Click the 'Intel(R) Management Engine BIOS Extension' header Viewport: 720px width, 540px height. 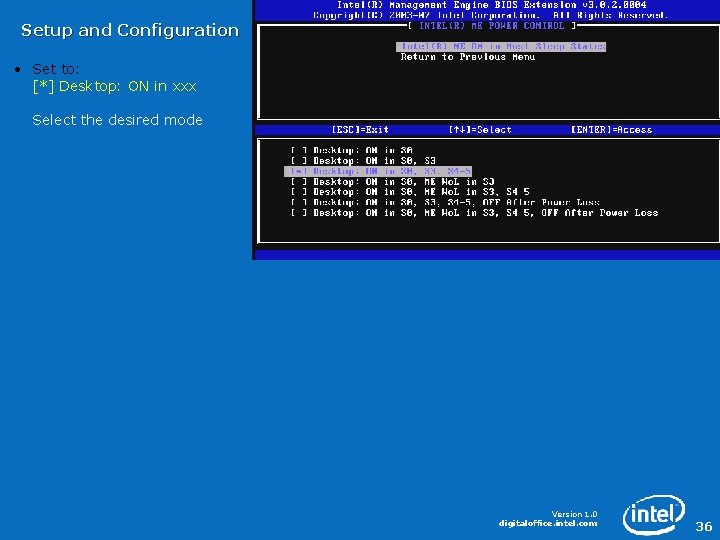491,5
